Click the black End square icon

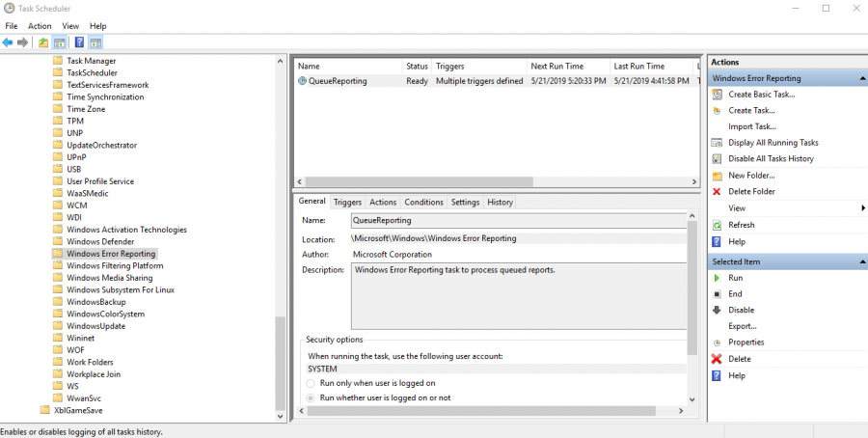tap(717, 294)
